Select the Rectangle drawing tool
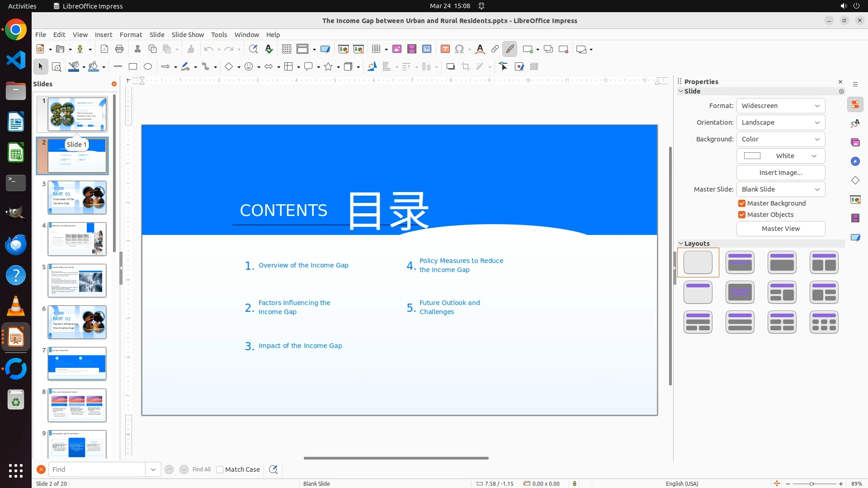This screenshot has height=488, width=868. [133, 67]
